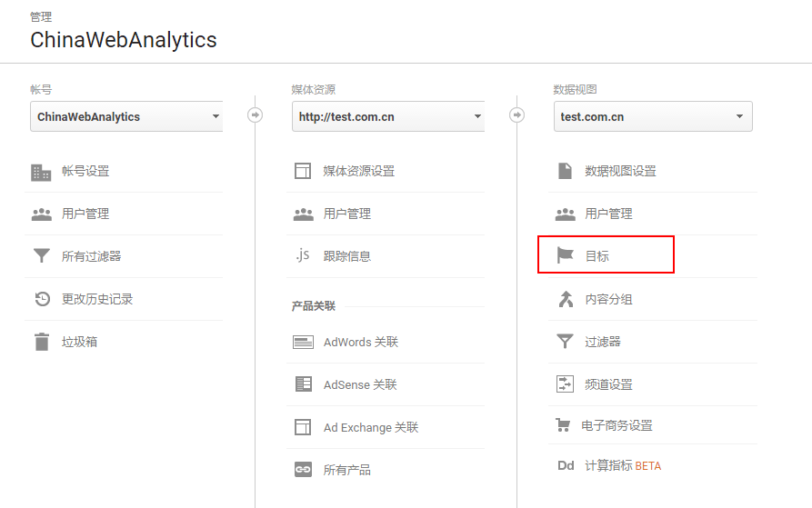812x508 pixels.
Task: Open 媒体资源设置 property settings
Action: click(x=358, y=171)
